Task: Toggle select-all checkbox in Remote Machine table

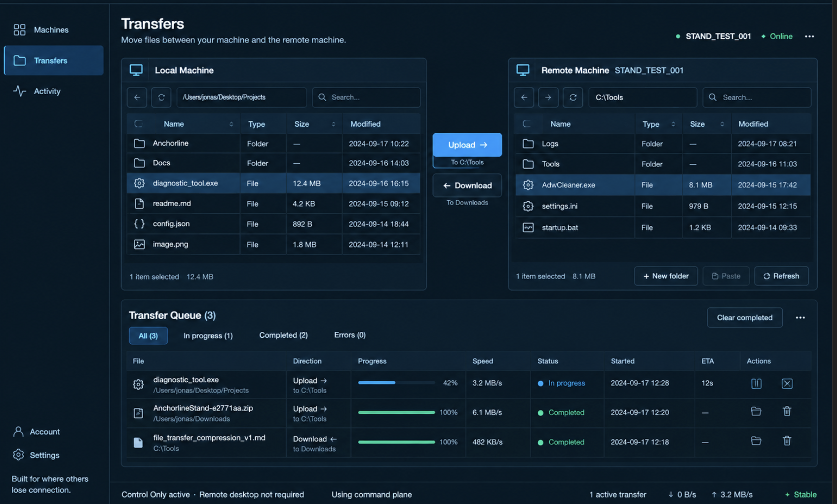Action: (527, 124)
